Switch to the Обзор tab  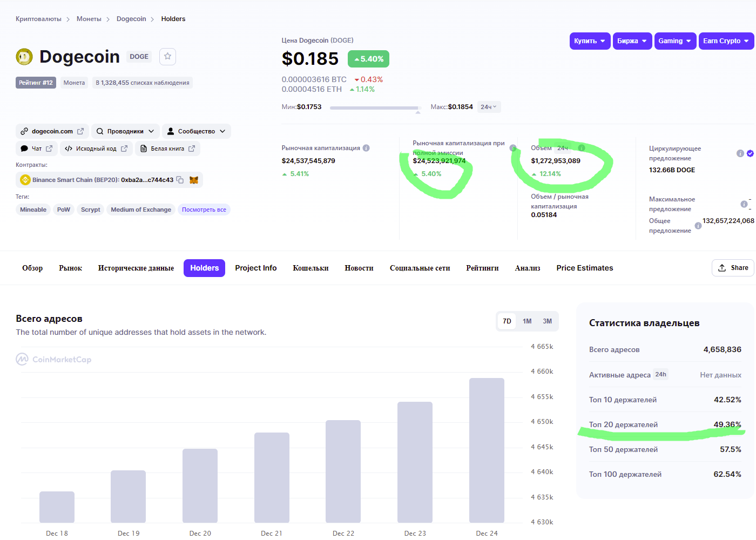point(32,268)
